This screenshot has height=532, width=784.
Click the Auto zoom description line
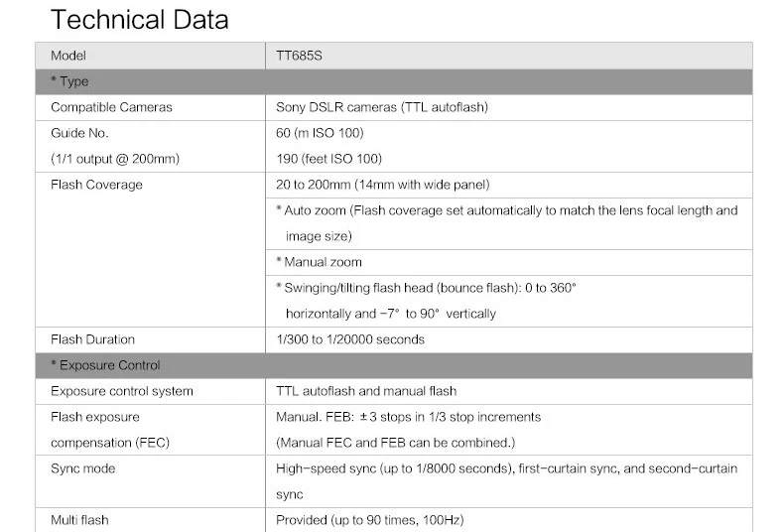pyautogui.click(x=507, y=210)
